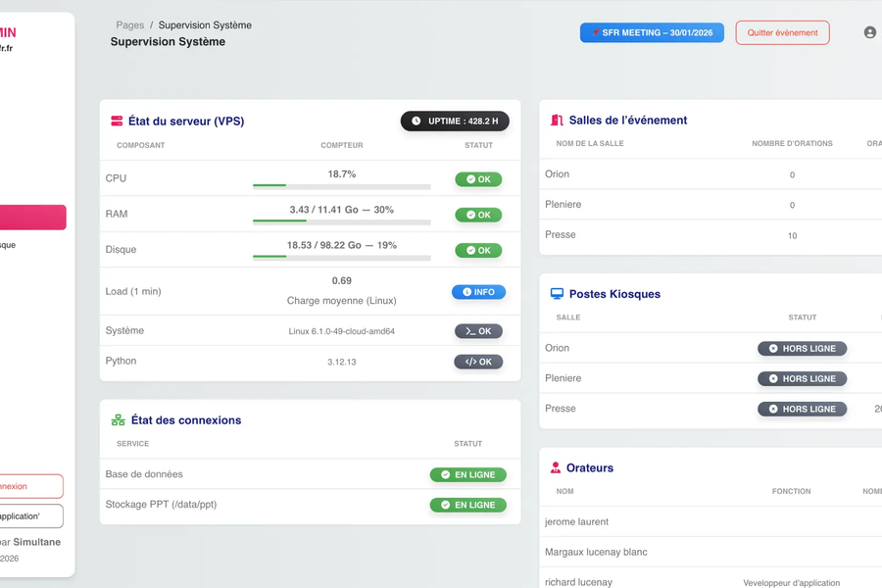
Task: Click the 18.7% CPU value
Action: click(x=341, y=174)
